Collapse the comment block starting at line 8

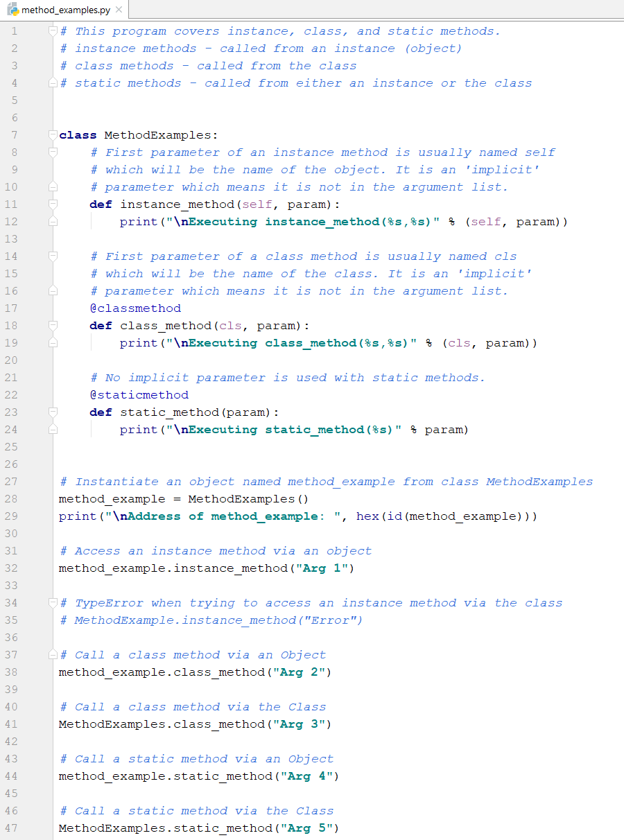pyautogui.click(x=52, y=152)
